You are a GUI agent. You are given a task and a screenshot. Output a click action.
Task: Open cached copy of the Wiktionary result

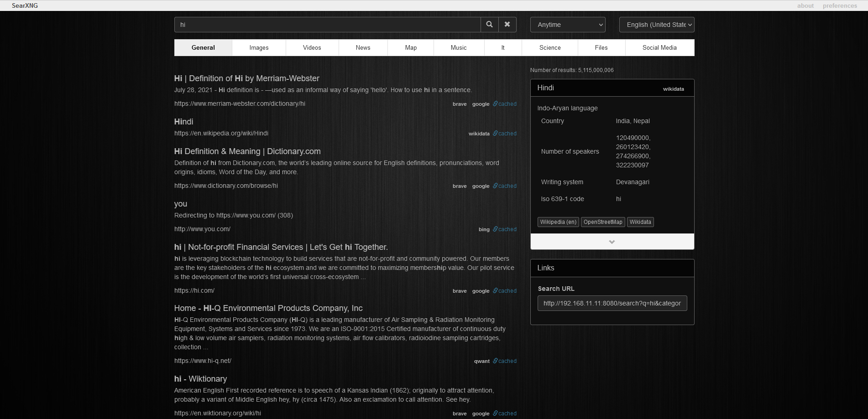click(505, 413)
